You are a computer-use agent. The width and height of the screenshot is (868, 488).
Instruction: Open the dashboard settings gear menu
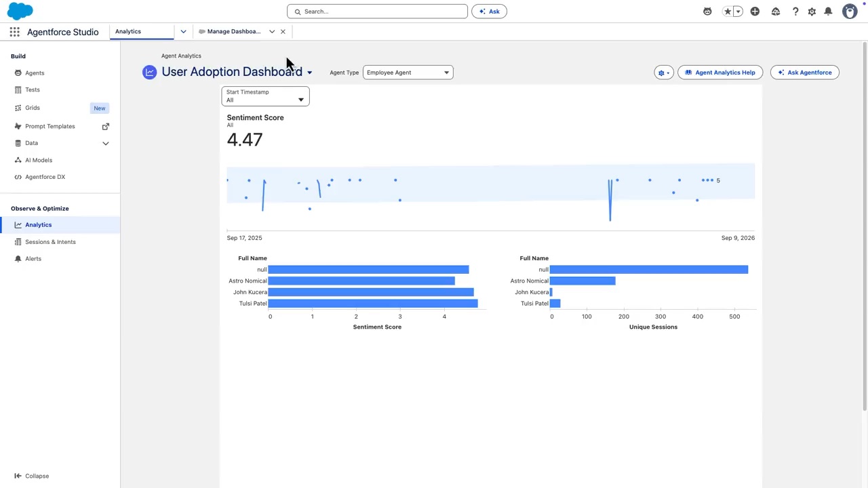click(664, 73)
